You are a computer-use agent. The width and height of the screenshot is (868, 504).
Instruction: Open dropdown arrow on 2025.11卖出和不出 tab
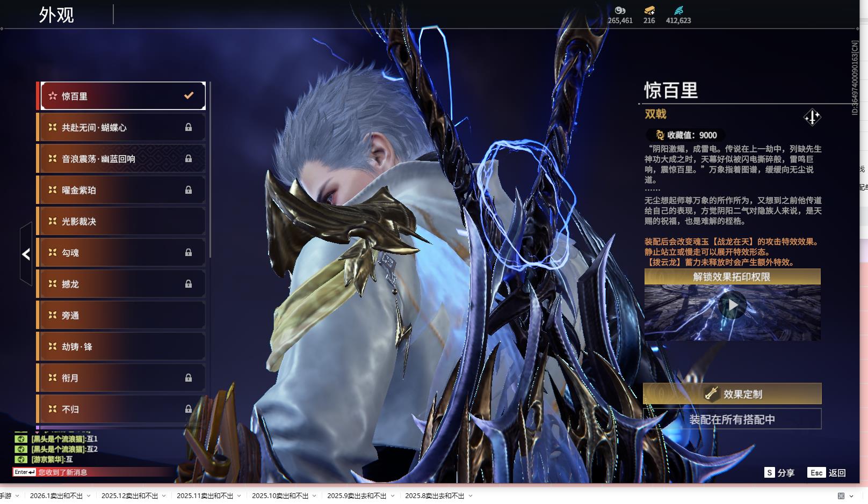239,496
